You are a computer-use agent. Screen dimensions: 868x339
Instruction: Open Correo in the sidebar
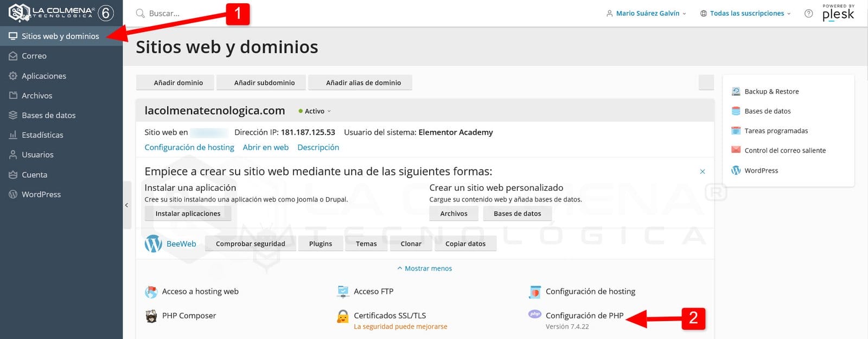34,56
